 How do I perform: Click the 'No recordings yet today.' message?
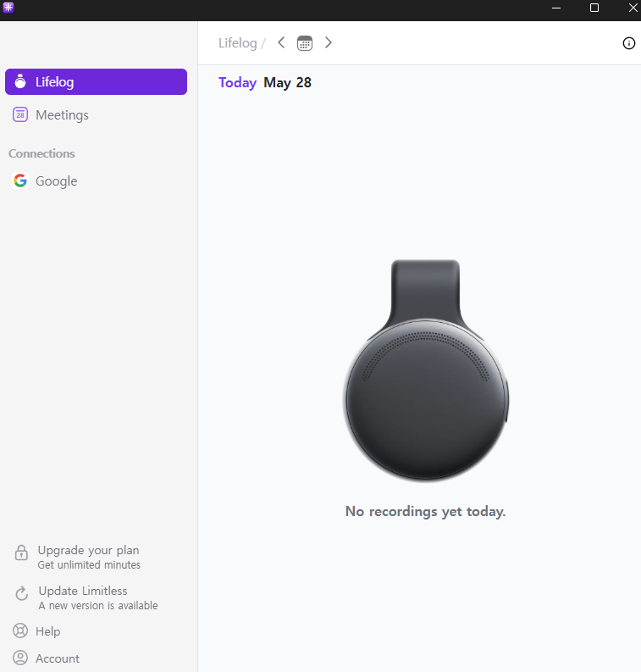pos(426,511)
